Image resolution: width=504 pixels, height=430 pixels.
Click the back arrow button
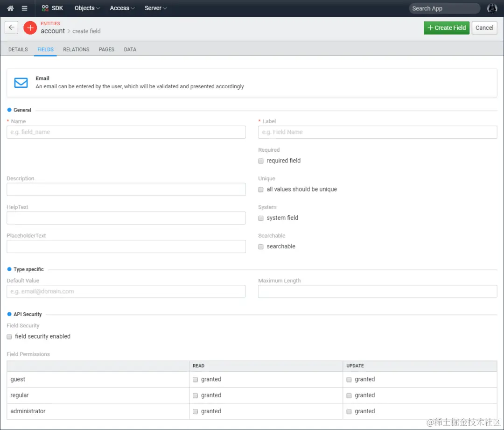12,28
